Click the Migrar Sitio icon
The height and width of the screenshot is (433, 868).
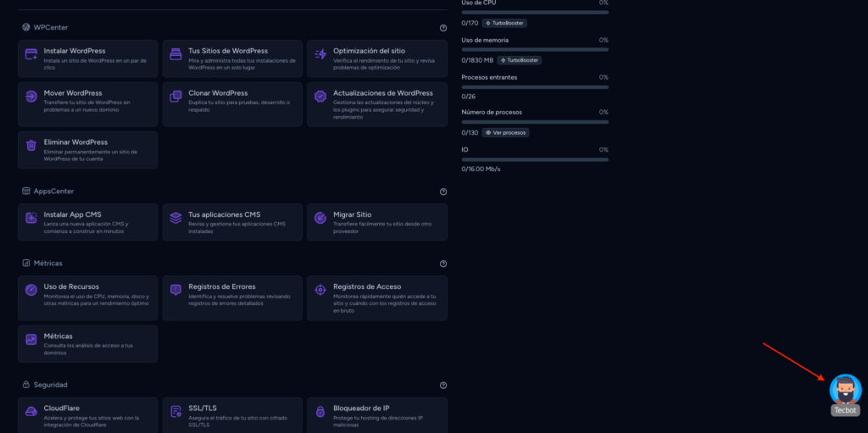click(320, 218)
